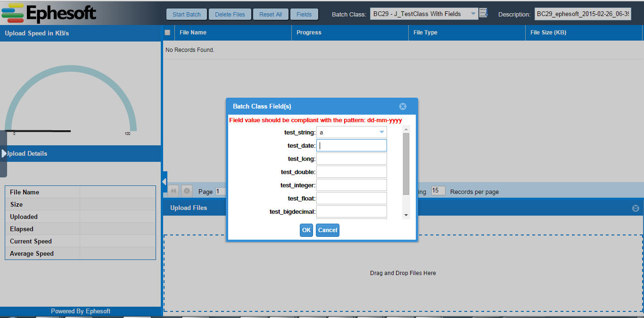Click the test_double input field
This screenshot has height=318, width=644.
352,172
